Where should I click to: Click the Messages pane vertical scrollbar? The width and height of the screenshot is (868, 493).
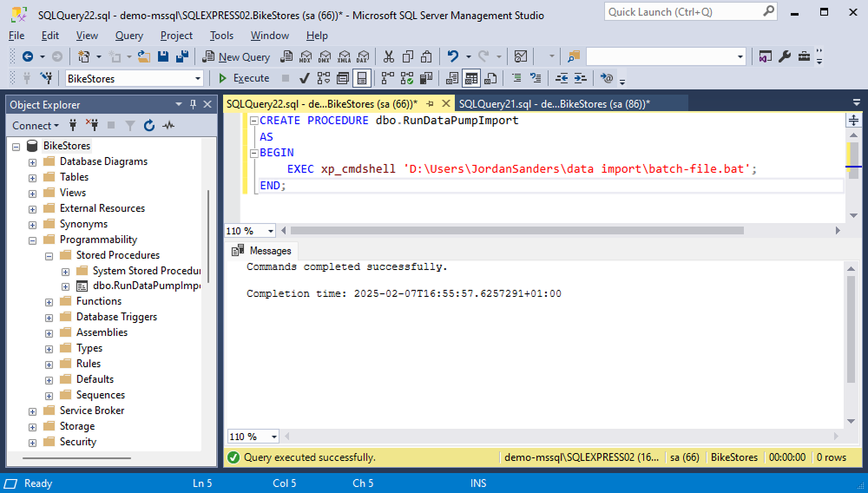click(x=851, y=329)
